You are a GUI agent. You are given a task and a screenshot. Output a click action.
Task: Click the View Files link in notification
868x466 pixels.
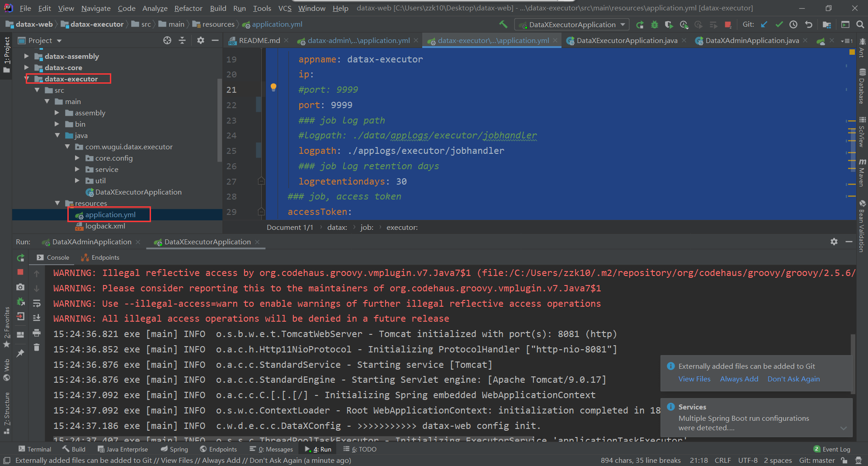coord(694,379)
